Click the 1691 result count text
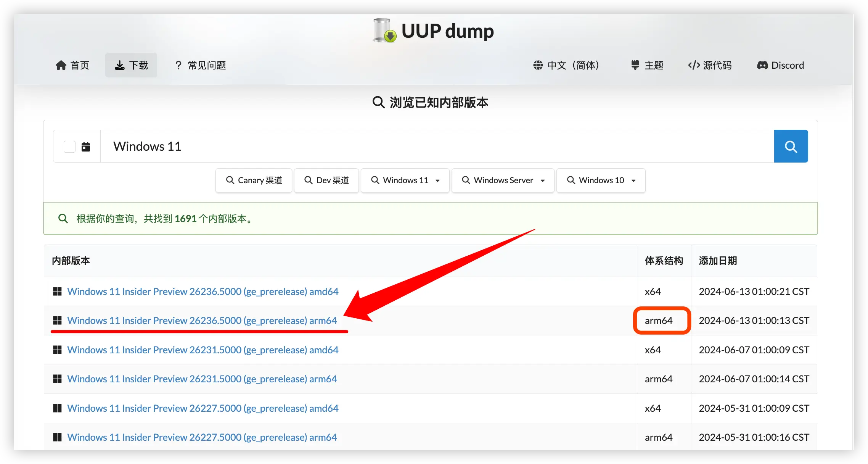Screen dimensions: 868x464 (186, 219)
